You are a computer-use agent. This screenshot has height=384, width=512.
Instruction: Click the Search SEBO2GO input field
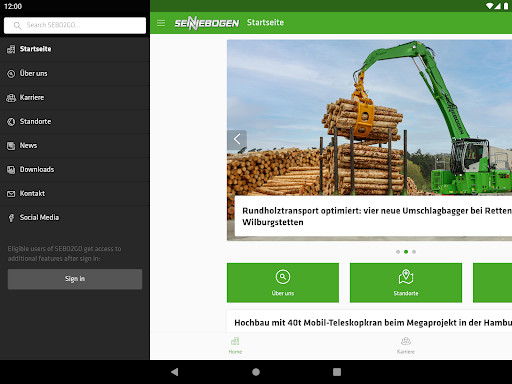[75, 25]
